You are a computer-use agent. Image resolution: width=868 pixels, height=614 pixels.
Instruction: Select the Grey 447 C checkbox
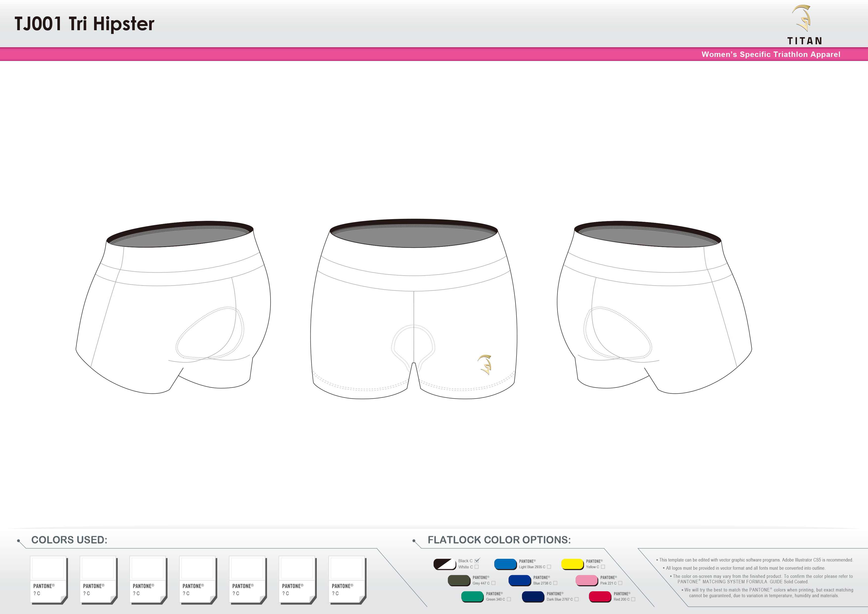(x=493, y=583)
